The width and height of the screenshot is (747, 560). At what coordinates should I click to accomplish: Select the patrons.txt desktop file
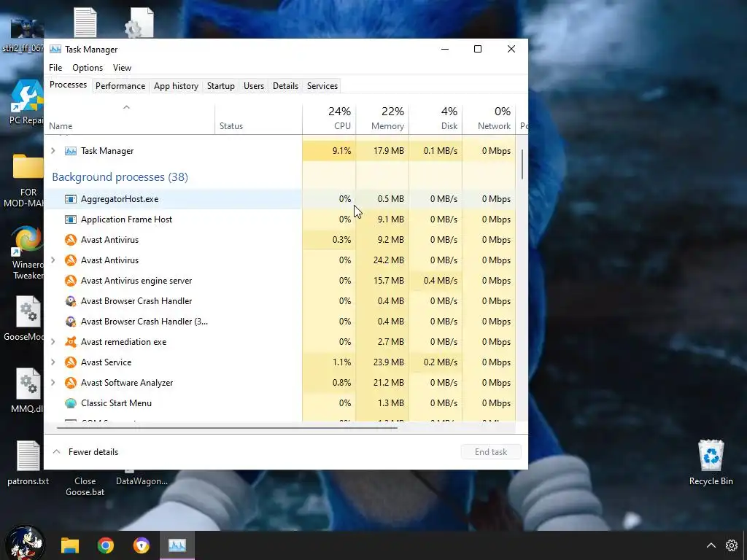28,463
